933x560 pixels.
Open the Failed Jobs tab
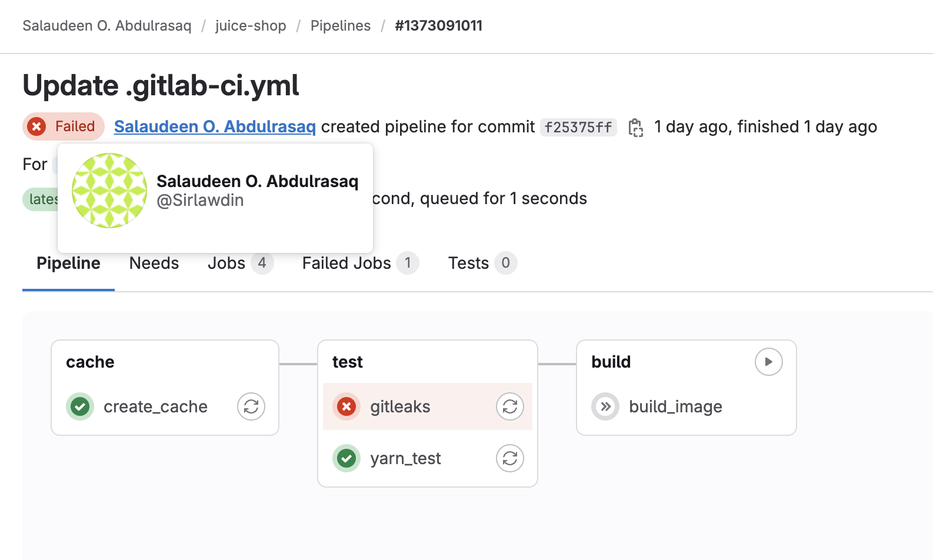click(346, 263)
